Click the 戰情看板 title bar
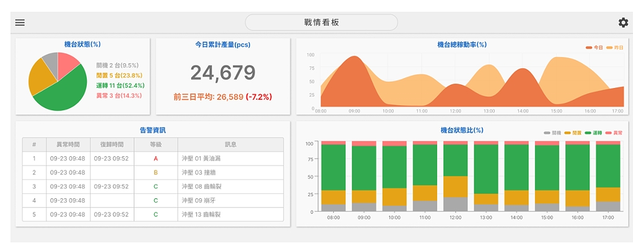The width and height of the screenshot is (644, 251). tap(321, 22)
